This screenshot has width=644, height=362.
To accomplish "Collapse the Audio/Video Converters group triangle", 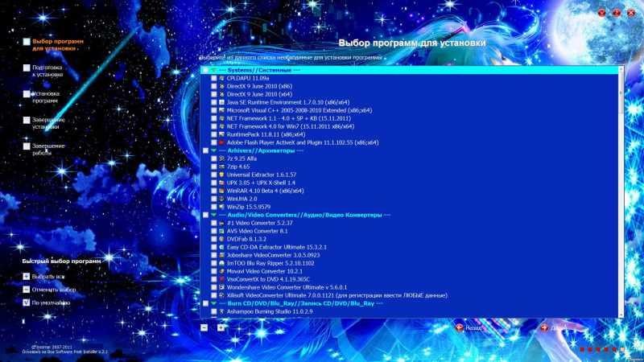I will pyautogui.click(x=213, y=215).
